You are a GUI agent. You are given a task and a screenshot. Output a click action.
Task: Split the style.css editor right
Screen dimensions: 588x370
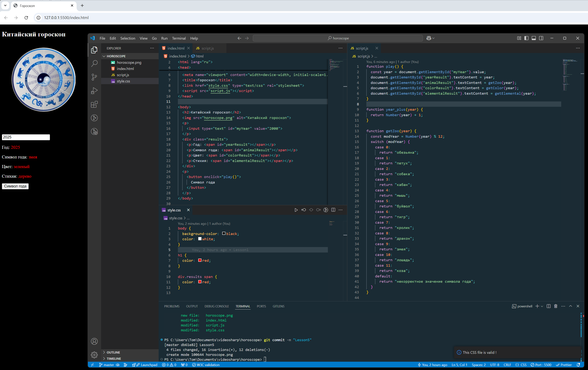pyautogui.click(x=333, y=210)
